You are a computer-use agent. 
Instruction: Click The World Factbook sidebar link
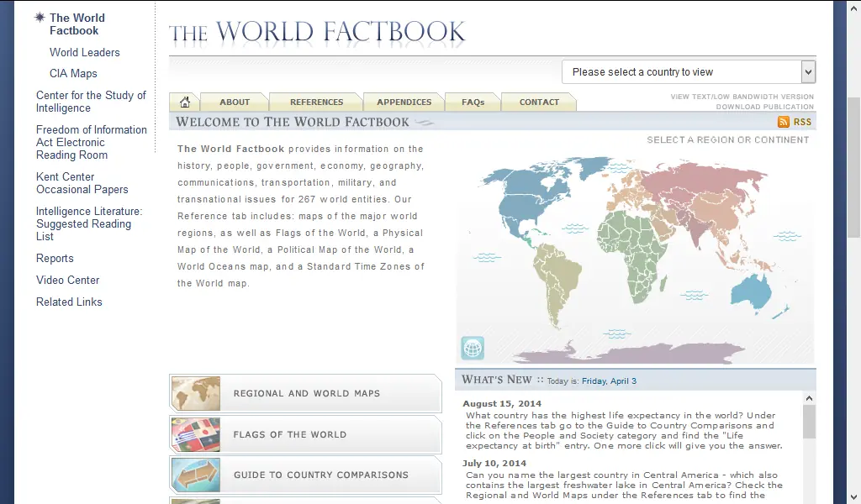click(77, 24)
